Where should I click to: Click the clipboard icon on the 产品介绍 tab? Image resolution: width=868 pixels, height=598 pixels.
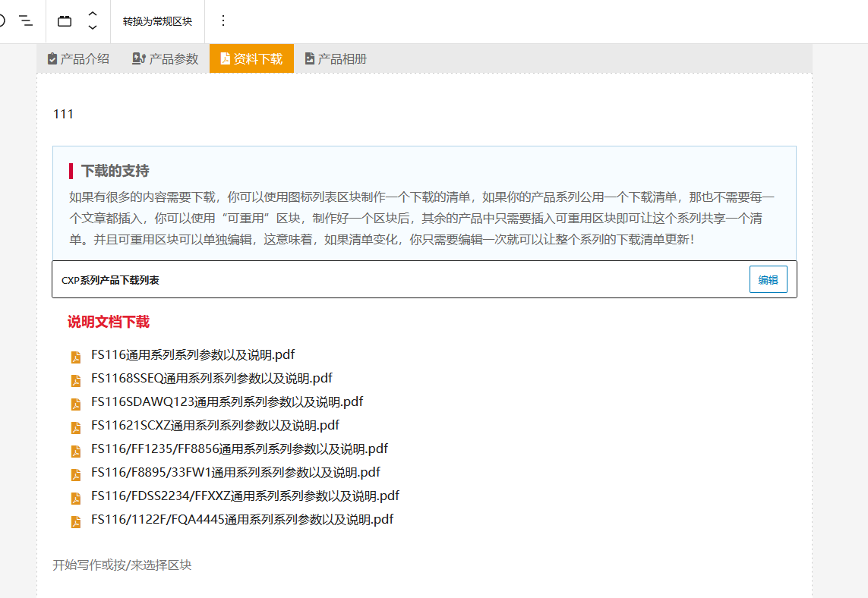point(52,58)
